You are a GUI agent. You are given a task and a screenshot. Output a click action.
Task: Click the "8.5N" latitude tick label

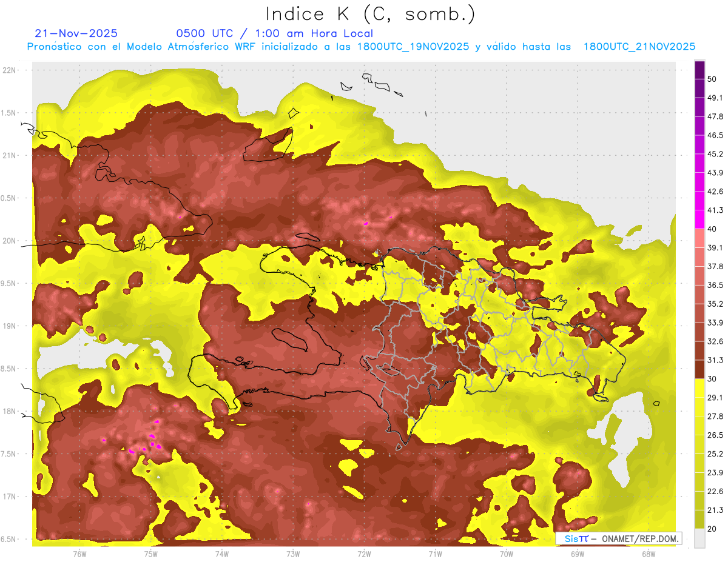pos(10,369)
